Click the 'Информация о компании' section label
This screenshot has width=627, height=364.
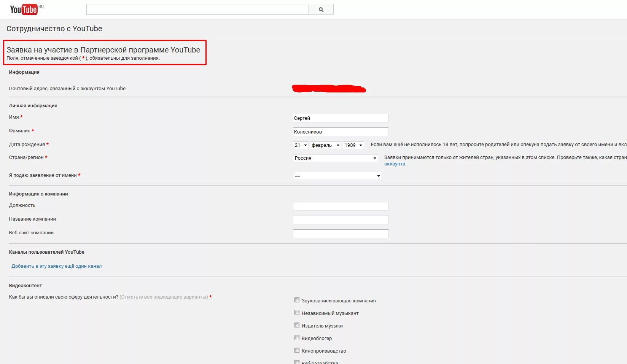click(38, 194)
